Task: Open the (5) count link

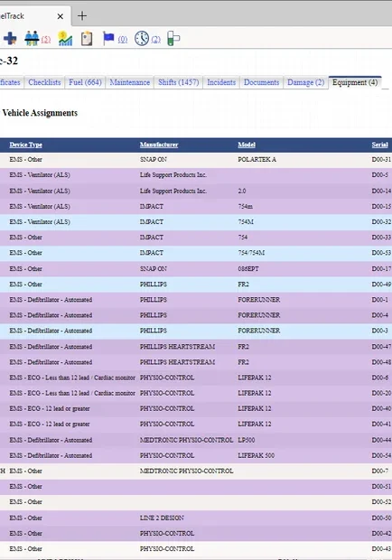Action: [46, 39]
